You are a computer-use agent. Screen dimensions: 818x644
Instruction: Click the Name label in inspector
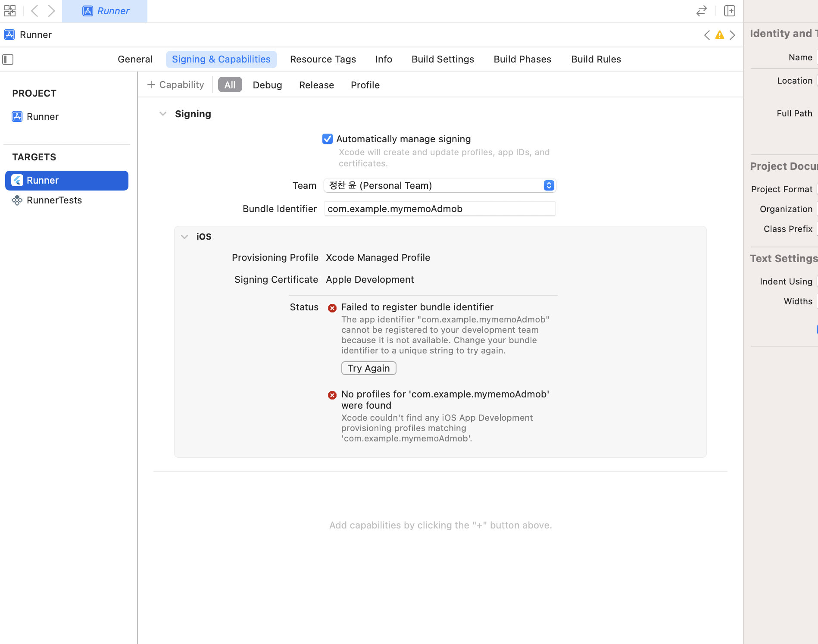(x=801, y=57)
